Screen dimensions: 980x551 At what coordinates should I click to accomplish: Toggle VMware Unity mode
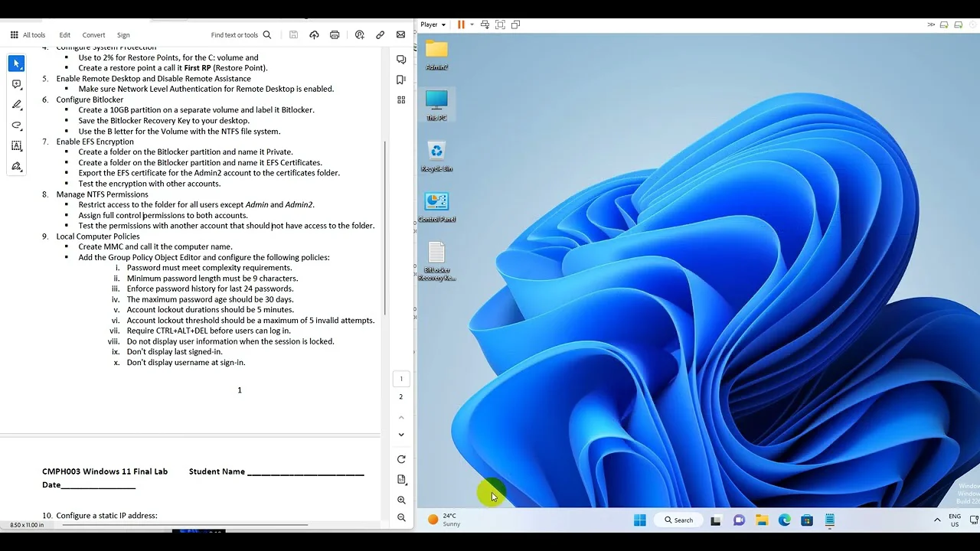coord(515,24)
